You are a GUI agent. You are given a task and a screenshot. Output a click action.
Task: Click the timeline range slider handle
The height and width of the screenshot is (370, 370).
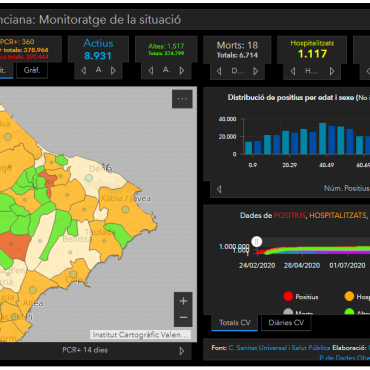[256, 242]
